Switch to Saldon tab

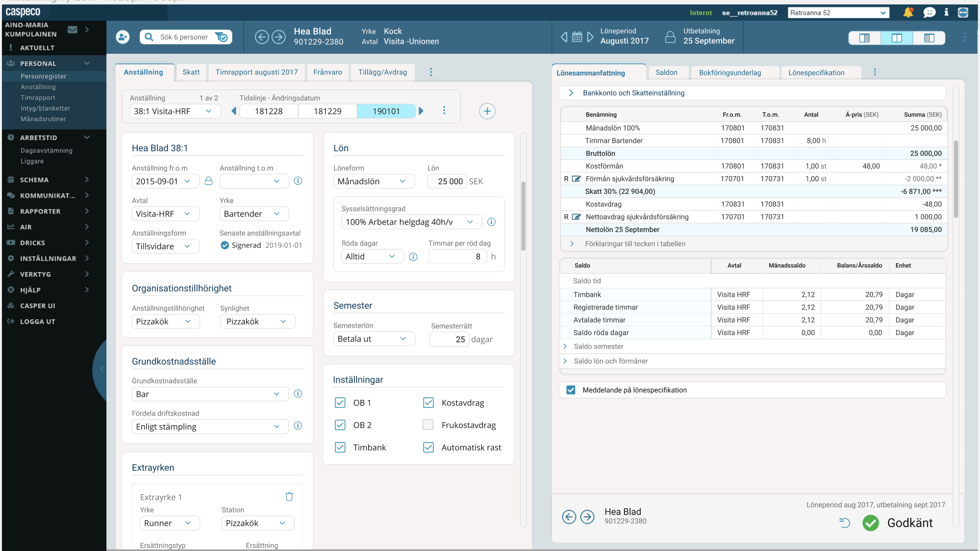tap(667, 72)
